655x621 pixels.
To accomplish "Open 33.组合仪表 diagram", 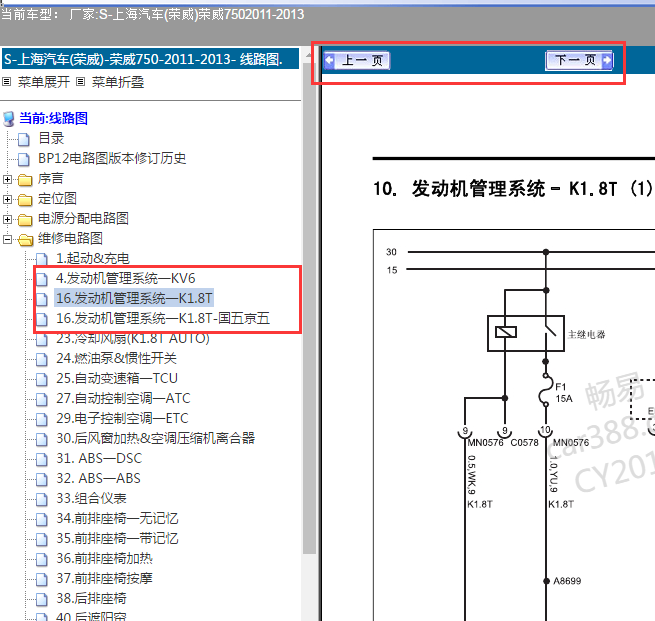I will coord(91,499).
